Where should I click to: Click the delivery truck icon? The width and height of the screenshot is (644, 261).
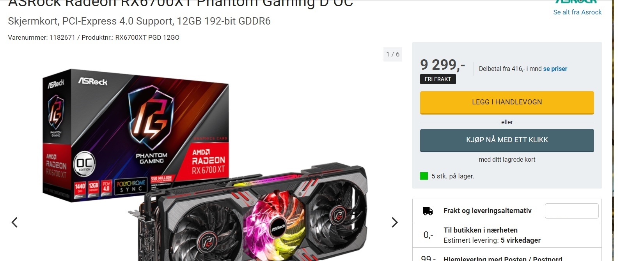click(x=428, y=211)
